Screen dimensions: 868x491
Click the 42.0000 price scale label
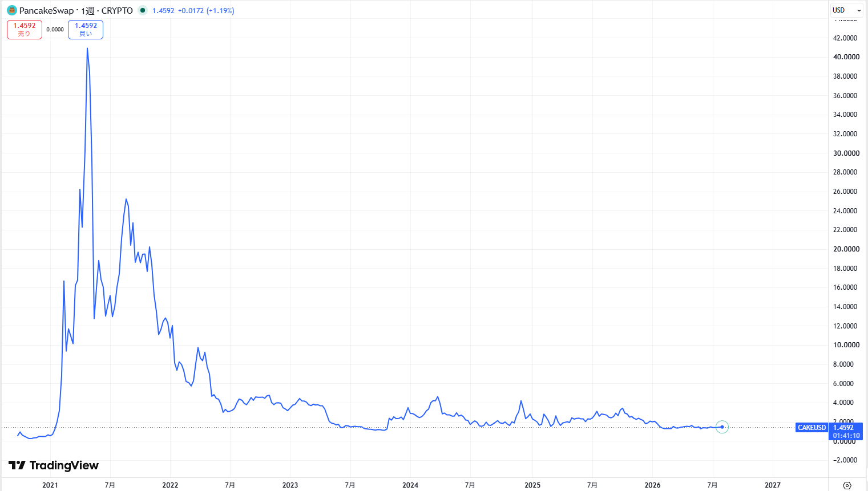[x=845, y=38]
